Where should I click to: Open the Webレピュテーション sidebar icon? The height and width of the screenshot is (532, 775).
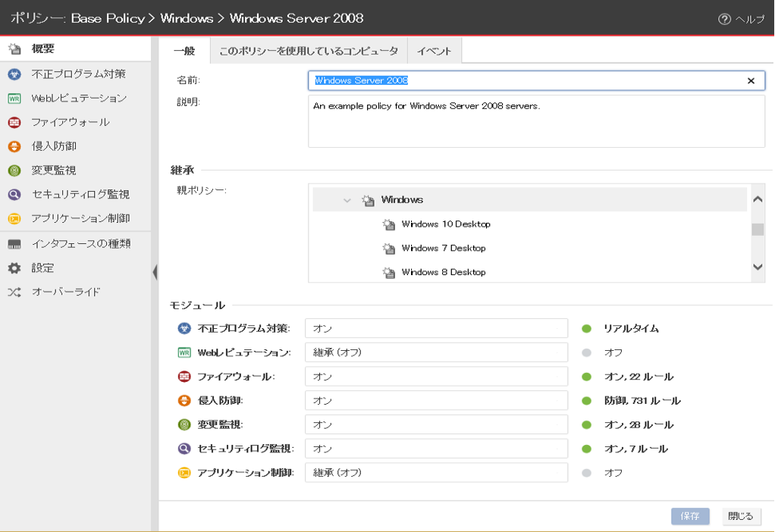tap(14, 99)
